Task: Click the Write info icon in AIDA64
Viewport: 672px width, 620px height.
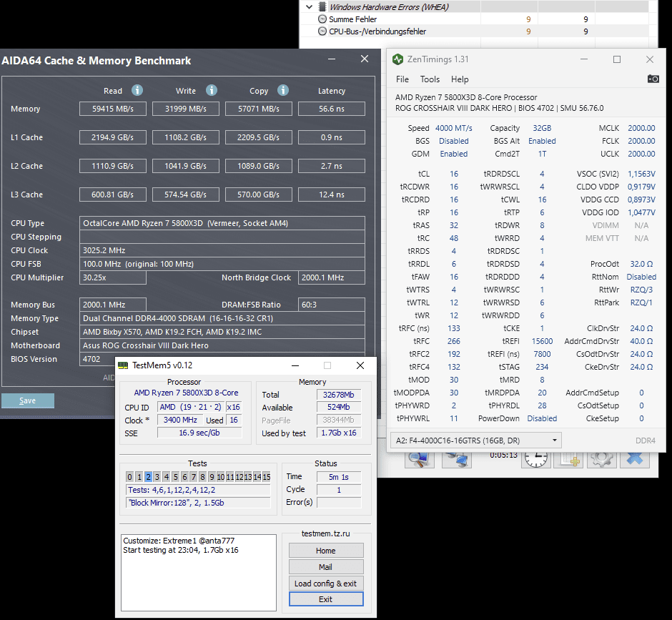Action: [212, 90]
